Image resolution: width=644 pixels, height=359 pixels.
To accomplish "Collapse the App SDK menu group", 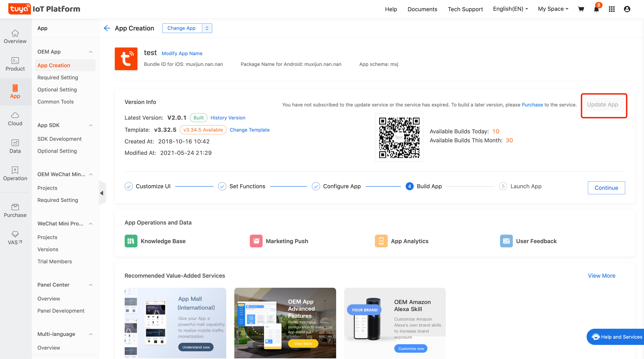I will pos(91,125).
